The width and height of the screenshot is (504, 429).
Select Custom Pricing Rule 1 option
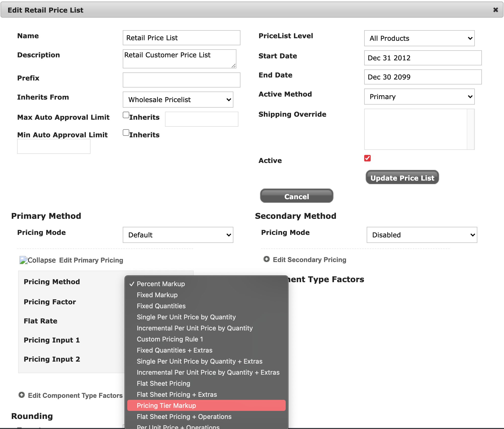[170, 339]
